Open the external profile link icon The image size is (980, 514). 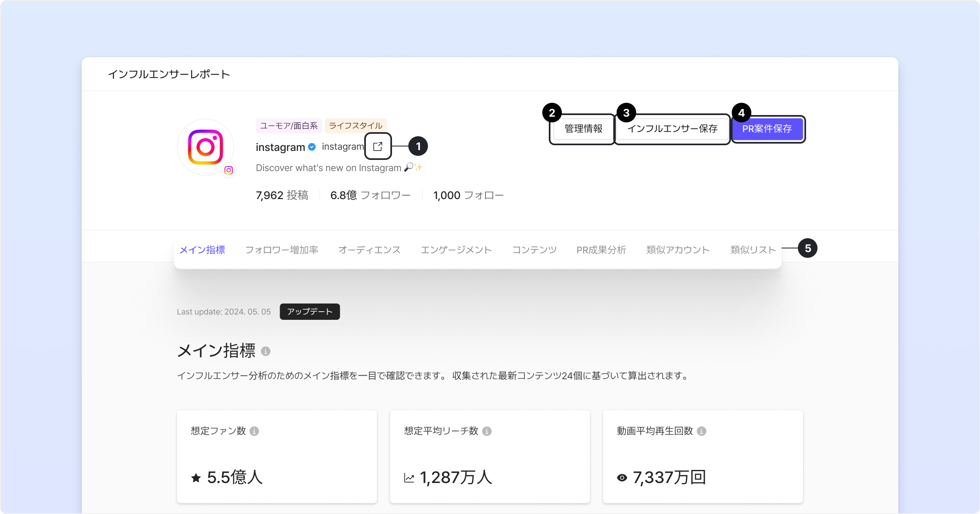378,146
